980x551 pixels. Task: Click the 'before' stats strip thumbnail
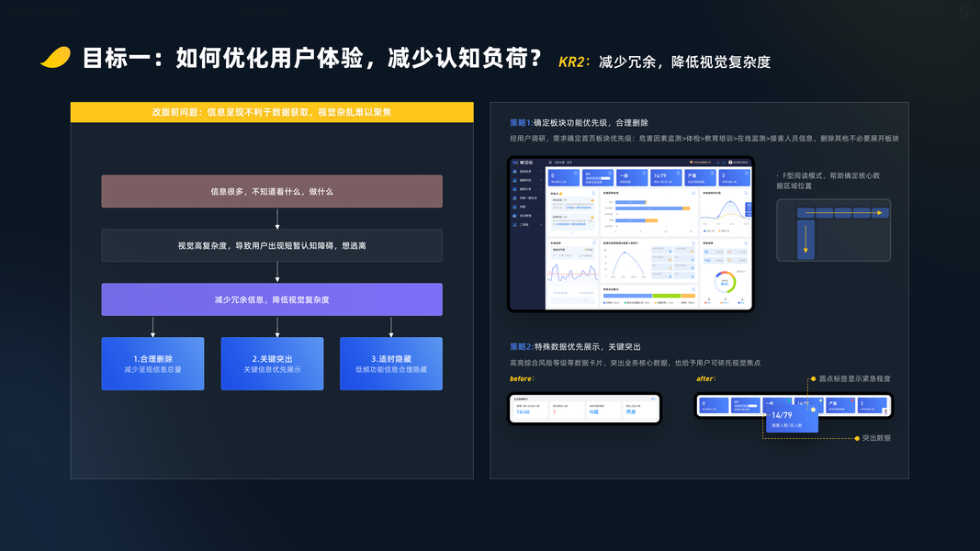coord(585,408)
